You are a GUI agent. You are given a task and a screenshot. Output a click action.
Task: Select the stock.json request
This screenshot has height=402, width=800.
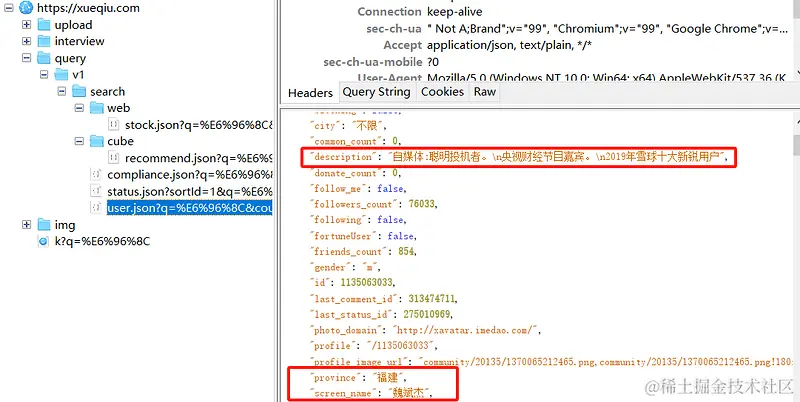point(199,124)
